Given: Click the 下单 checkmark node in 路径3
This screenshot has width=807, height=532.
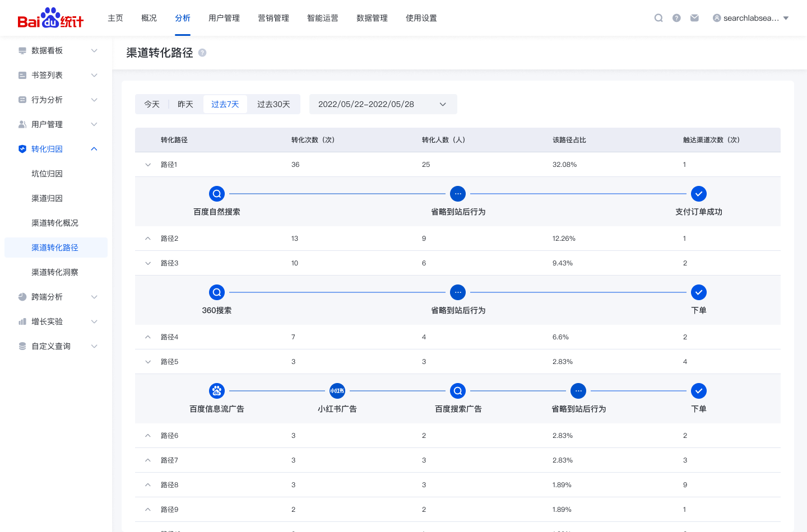Looking at the screenshot, I should pos(699,292).
